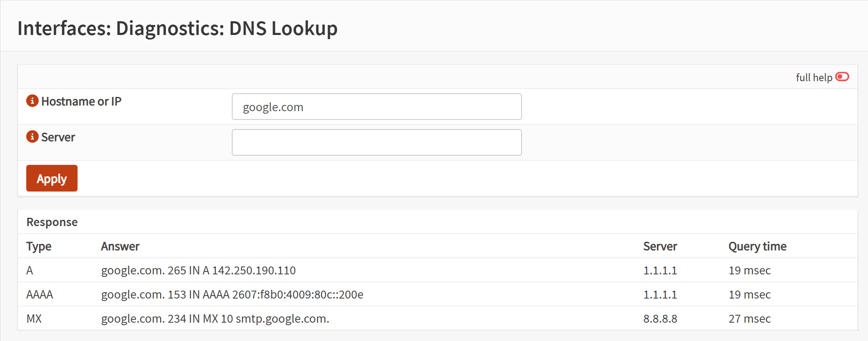
Task: Click the 27 msec query time cell
Action: pos(749,319)
